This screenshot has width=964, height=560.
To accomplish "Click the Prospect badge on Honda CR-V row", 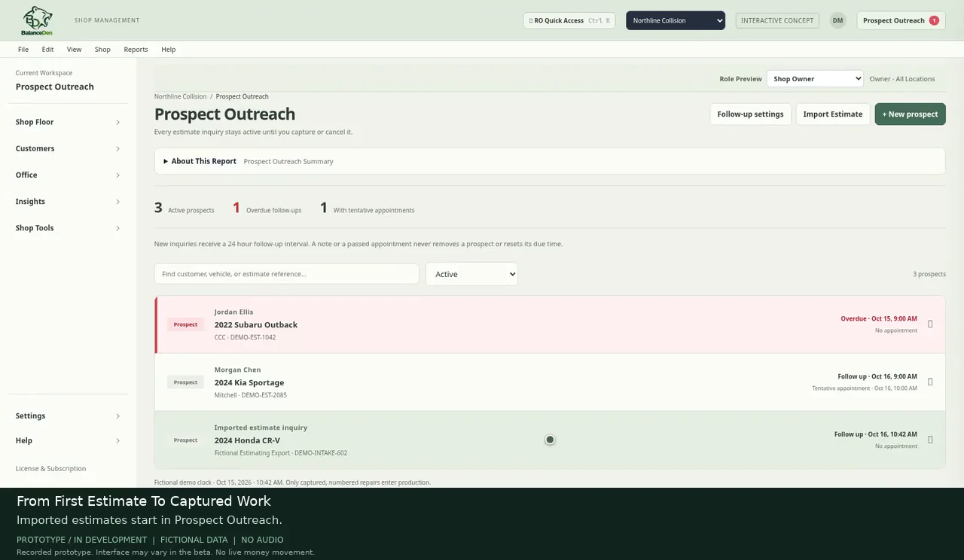I will coord(185,440).
